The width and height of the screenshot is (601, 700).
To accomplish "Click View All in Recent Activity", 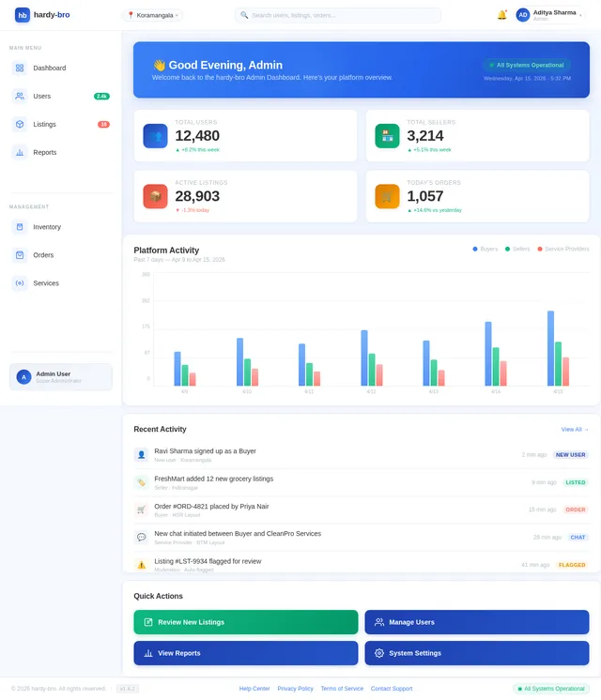I will click(x=575, y=430).
